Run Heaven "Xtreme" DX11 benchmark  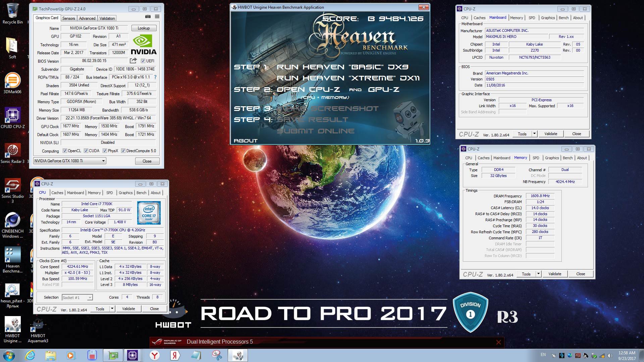click(348, 78)
